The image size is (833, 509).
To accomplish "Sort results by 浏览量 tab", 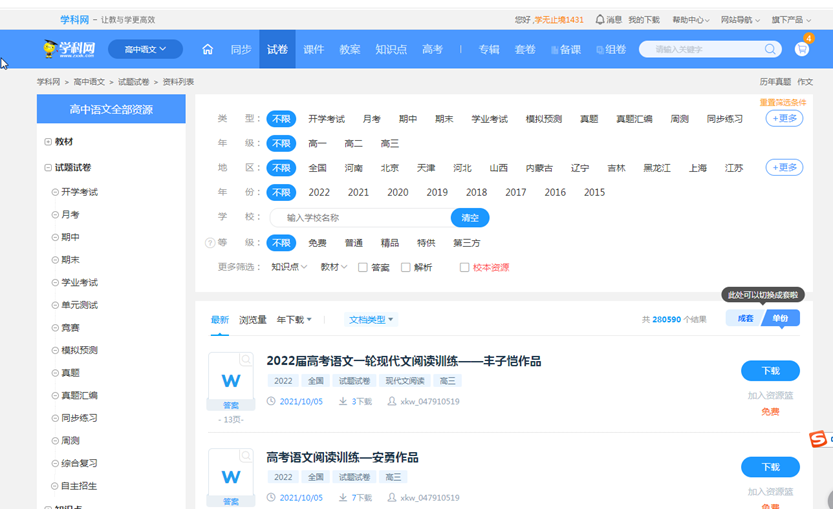I will click(252, 320).
